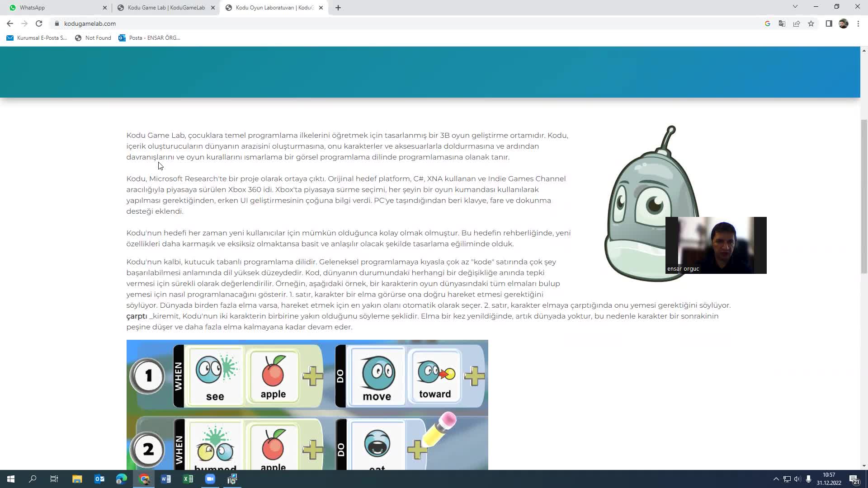Close the Kodu Game Lab tab

point(213,8)
